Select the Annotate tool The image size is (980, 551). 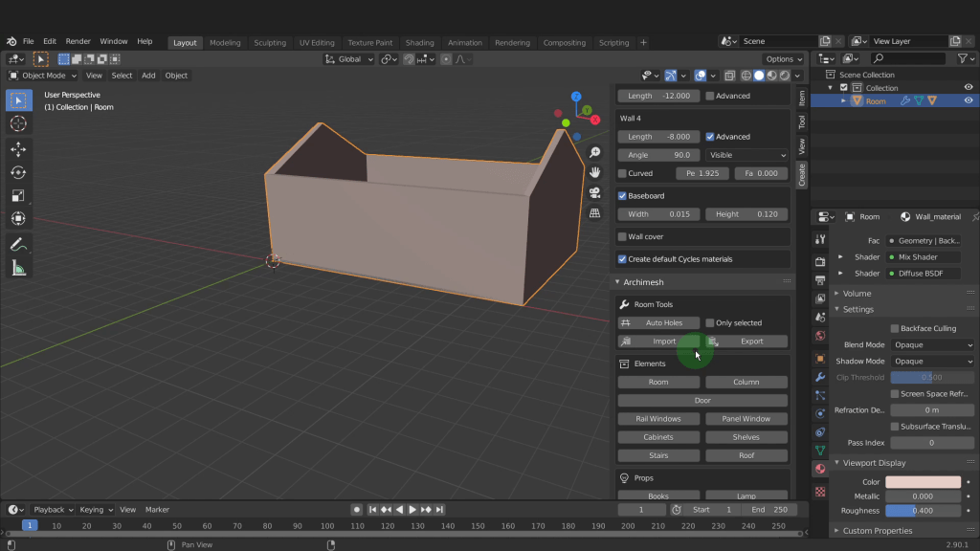coord(18,245)
